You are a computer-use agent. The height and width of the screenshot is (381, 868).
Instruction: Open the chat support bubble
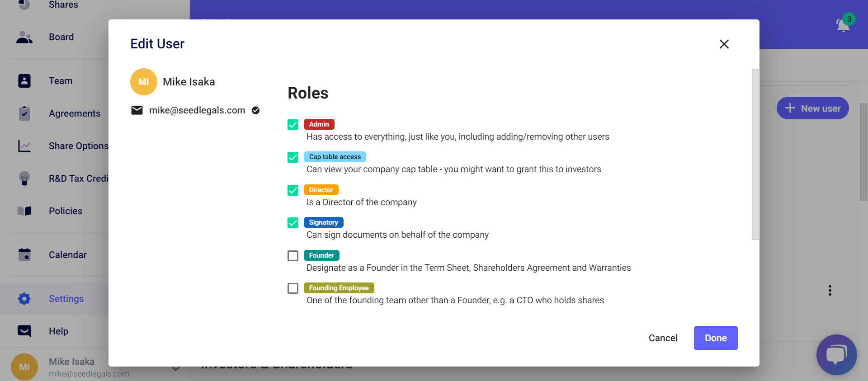point(836,355)
